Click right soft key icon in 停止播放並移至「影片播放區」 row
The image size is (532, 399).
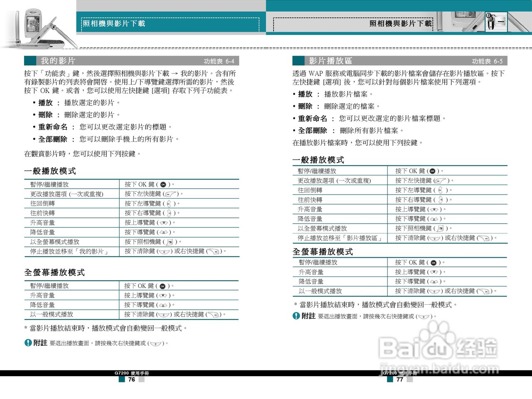click(484, 238)
